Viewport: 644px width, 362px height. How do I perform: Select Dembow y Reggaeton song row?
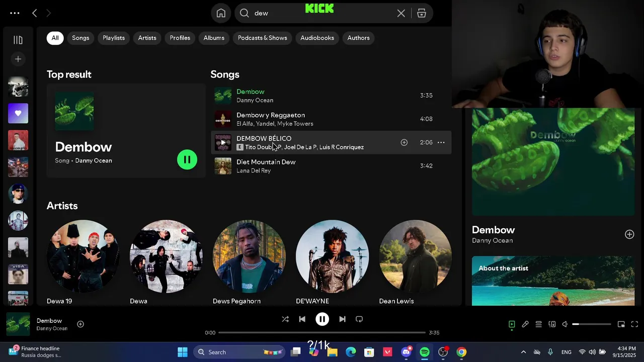(x=331, y=119)
